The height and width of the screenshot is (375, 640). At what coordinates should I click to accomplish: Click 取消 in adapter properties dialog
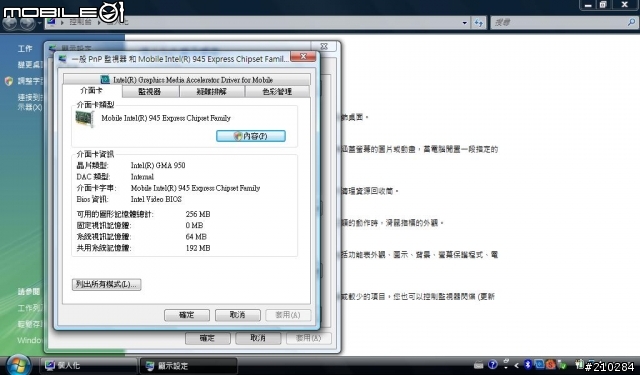click(x=238, y=315)
